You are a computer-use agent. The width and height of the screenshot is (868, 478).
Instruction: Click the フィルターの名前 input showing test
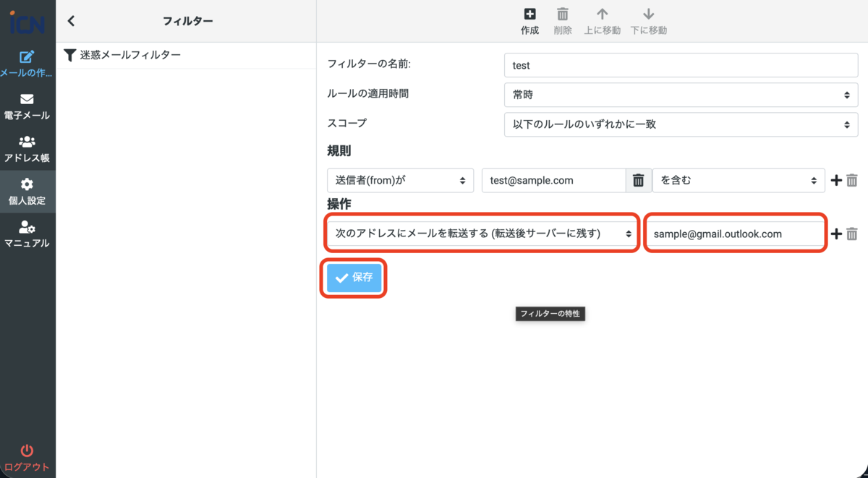(680, 65)
